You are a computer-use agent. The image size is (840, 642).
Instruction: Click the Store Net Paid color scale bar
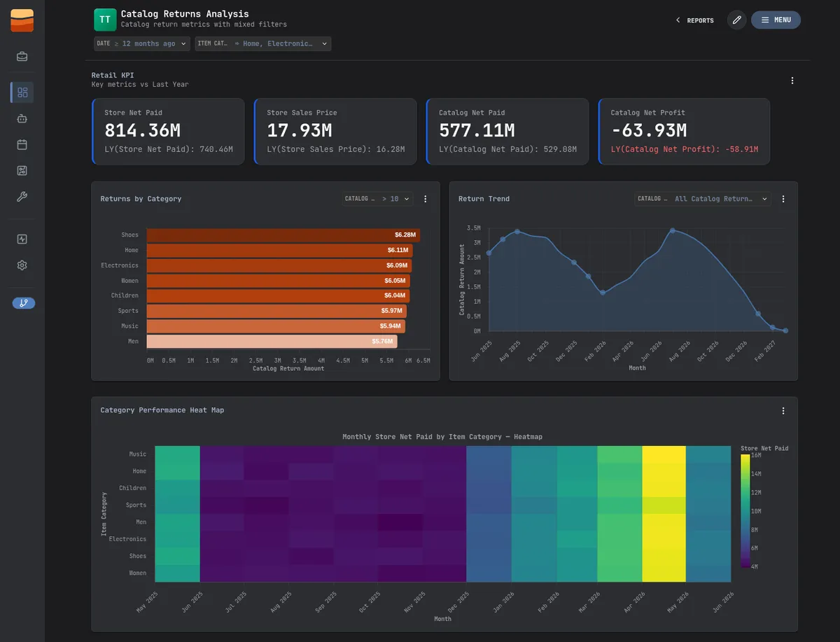745,510
